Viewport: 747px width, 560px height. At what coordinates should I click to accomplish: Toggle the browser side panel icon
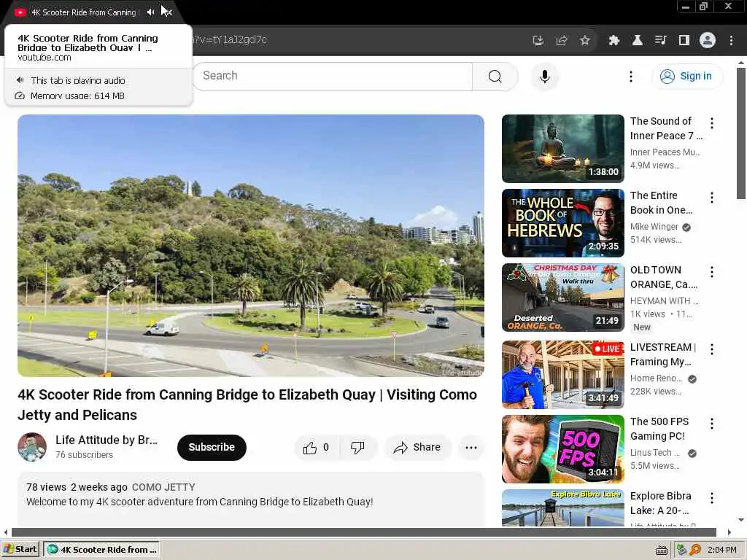pyautogui.click(x=684, y=41)
